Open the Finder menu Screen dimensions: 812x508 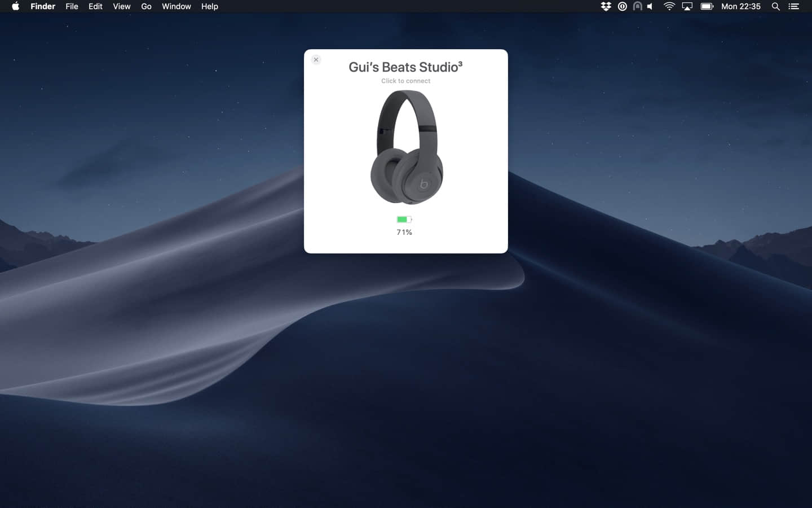43,6
